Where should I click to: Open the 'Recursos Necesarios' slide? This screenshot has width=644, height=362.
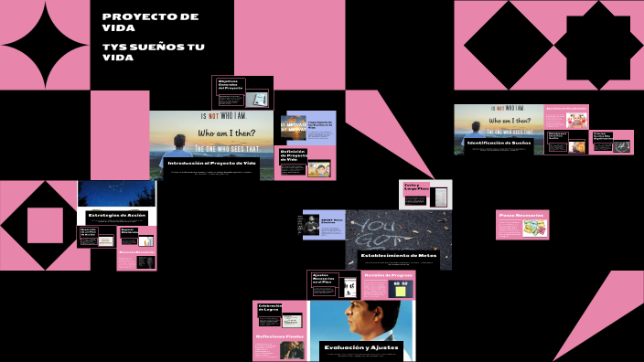pos(136,260)
